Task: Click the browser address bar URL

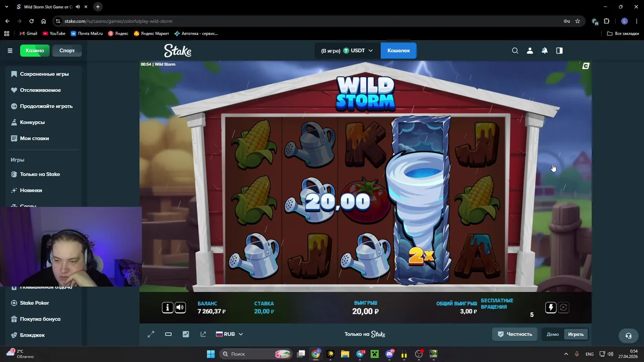Action: (118, 21)
